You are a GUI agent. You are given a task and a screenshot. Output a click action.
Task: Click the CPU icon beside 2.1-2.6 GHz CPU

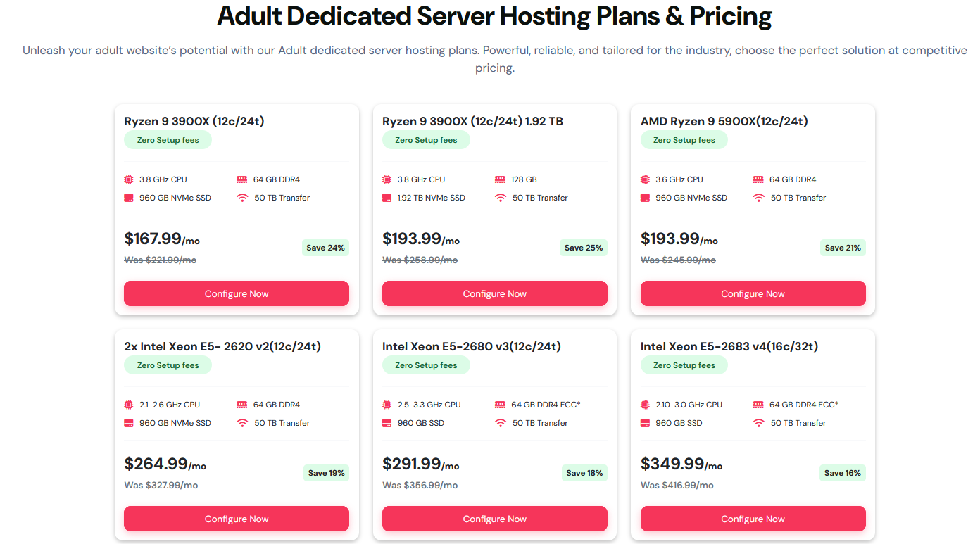click(129, 405)
